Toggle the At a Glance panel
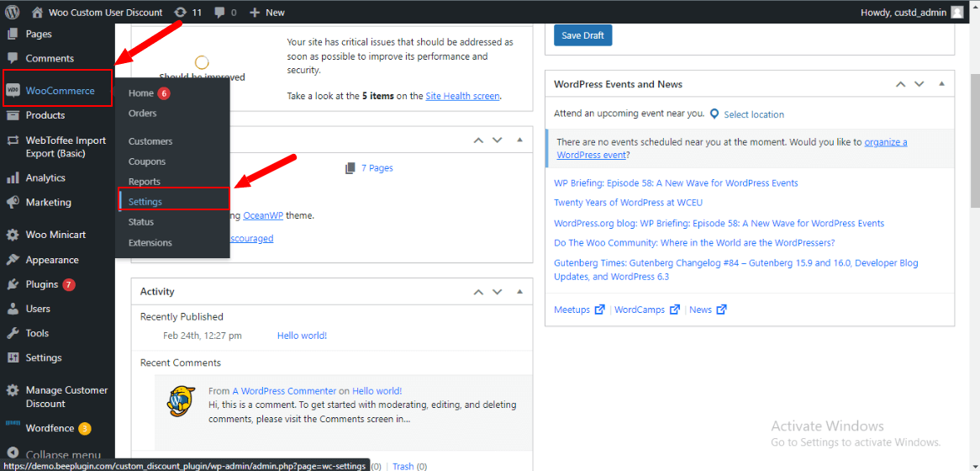 [519, 140]
